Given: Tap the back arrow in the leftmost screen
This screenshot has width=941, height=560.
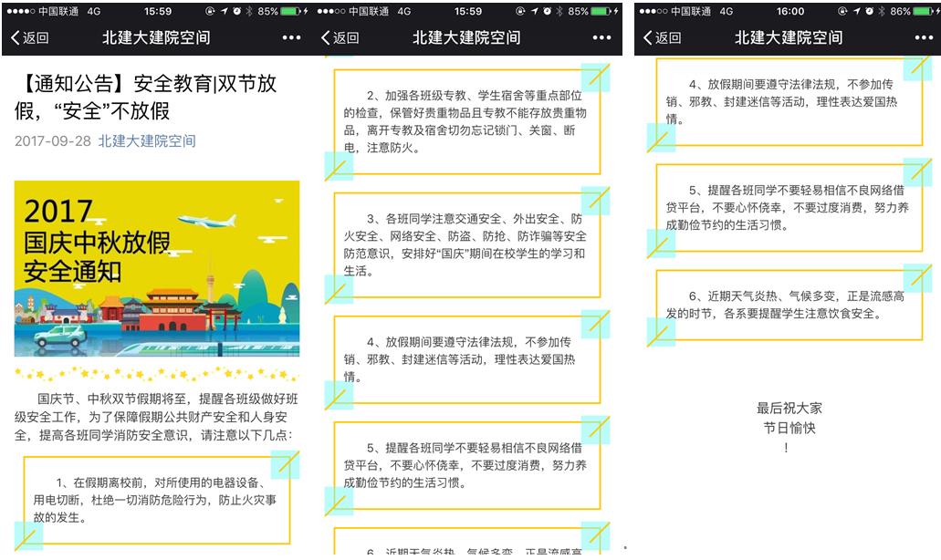Looking at the screenshot, I should tap(29, 37).
